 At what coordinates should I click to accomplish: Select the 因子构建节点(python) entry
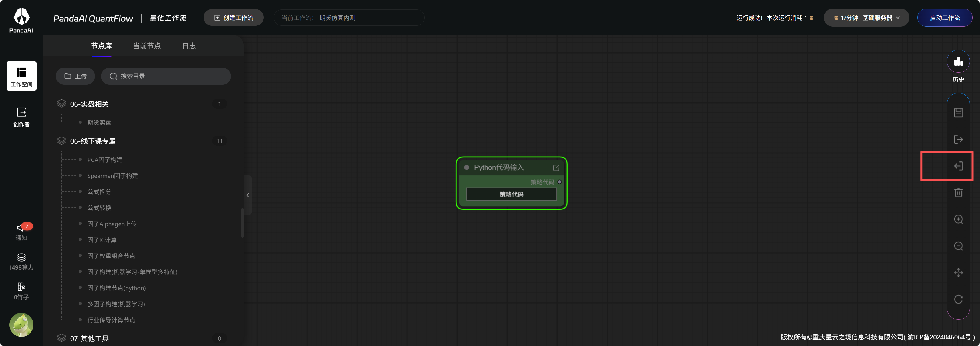pos(116,288)
